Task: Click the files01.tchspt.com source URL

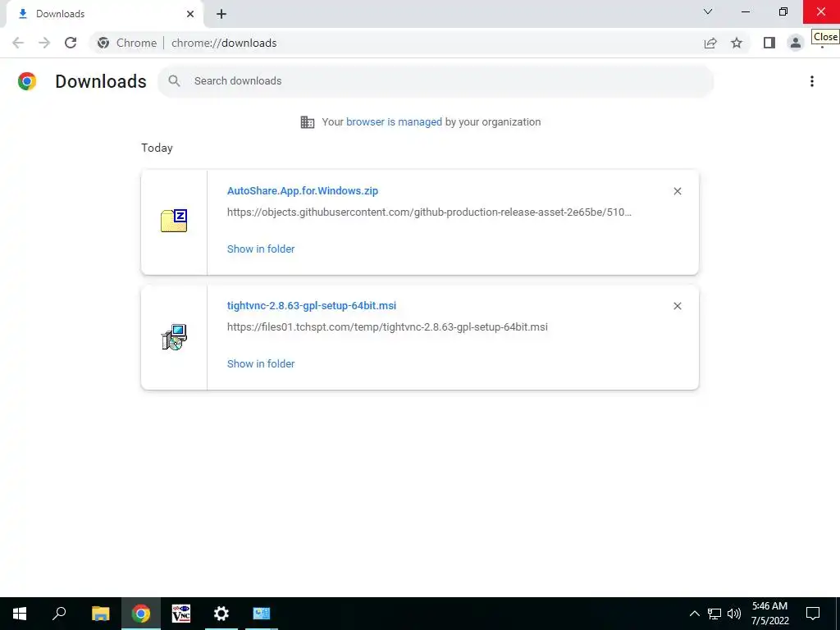Action: pos(387,326)
